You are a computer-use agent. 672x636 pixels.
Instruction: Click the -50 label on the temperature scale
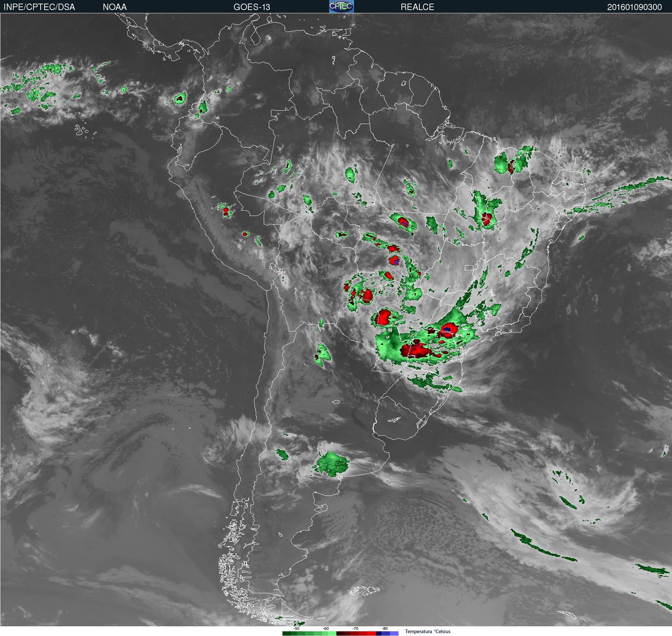296,628
